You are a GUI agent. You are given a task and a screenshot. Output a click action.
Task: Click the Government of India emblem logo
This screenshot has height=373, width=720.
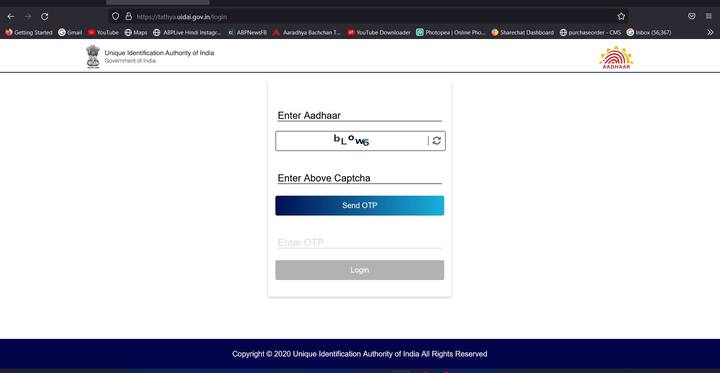click(93, 57)
